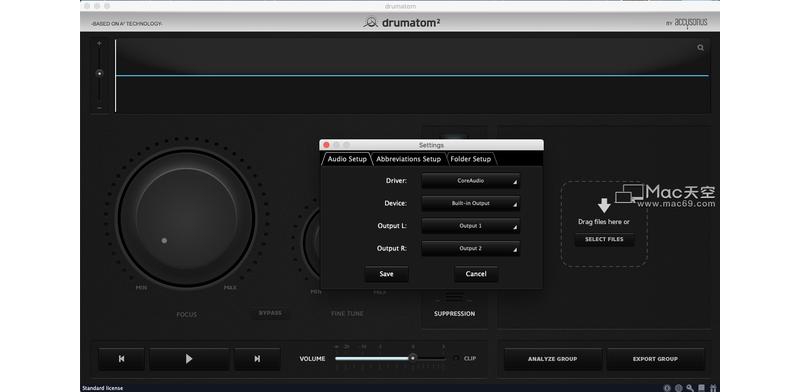Skip to the next track
800x392 pixels.
pyautogui.click(x=257, y=359)
